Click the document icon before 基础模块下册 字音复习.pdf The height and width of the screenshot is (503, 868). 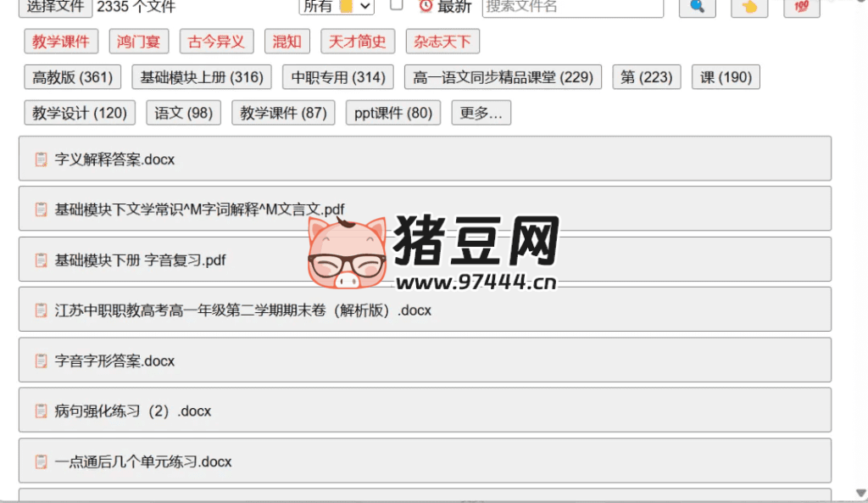coord(40,260)
